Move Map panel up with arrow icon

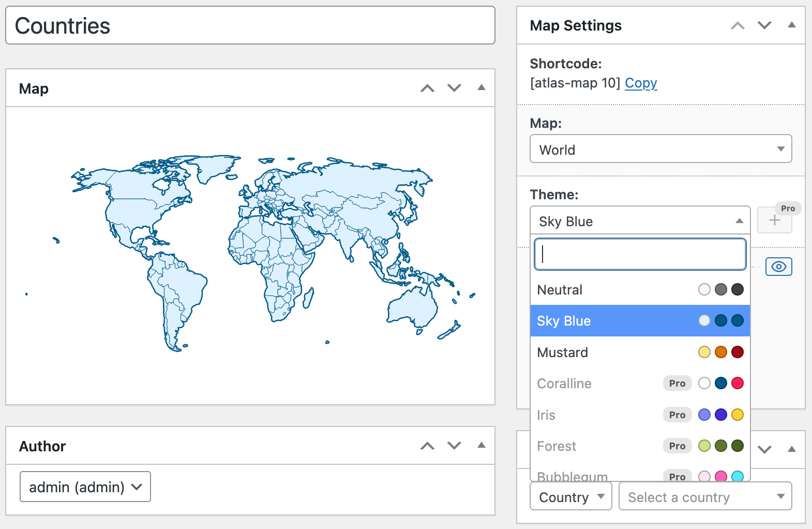point(427,88)
